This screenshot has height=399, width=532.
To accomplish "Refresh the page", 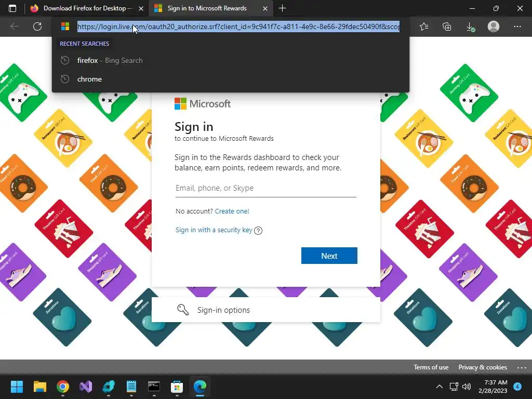I will (x=37, y=26).
